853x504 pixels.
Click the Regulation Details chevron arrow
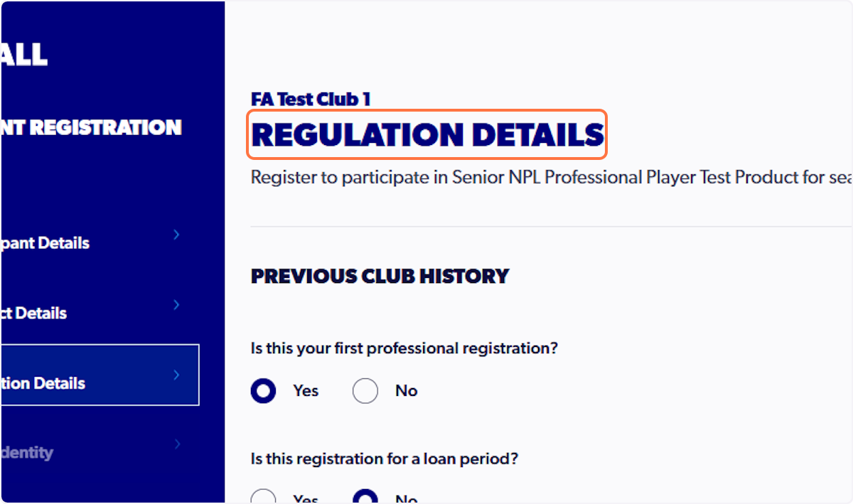pos(176,375)
